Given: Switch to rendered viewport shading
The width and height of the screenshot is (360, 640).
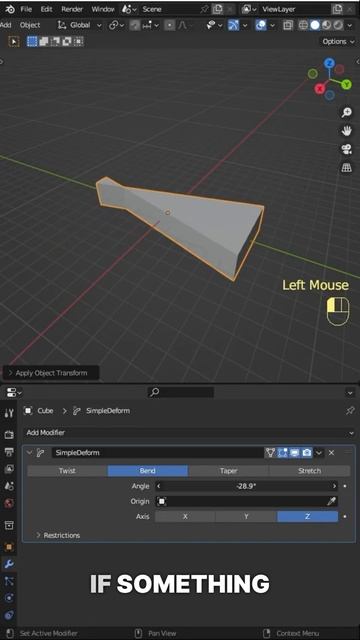Looking at the screenshot, I should pyautogui.click(x=338, y=25).
